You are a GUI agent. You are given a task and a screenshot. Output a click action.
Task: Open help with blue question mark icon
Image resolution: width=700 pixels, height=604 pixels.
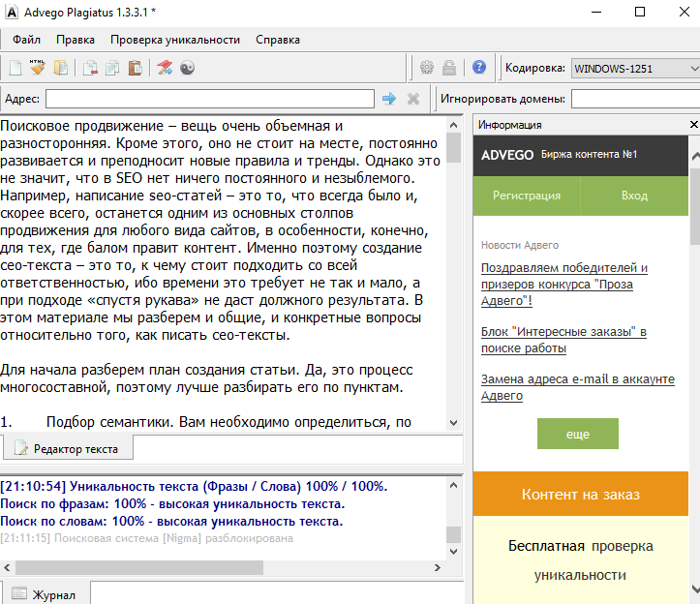479,68
